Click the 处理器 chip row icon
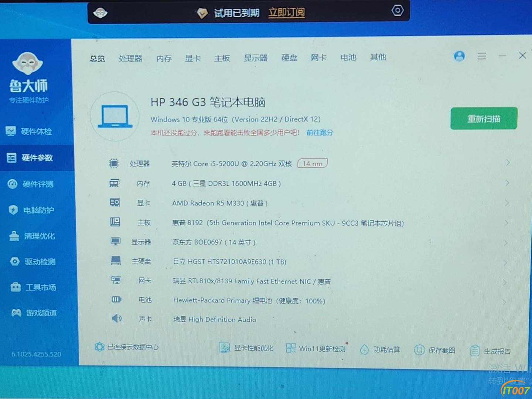This screenshot has width=532, height=399. (114, 163)
